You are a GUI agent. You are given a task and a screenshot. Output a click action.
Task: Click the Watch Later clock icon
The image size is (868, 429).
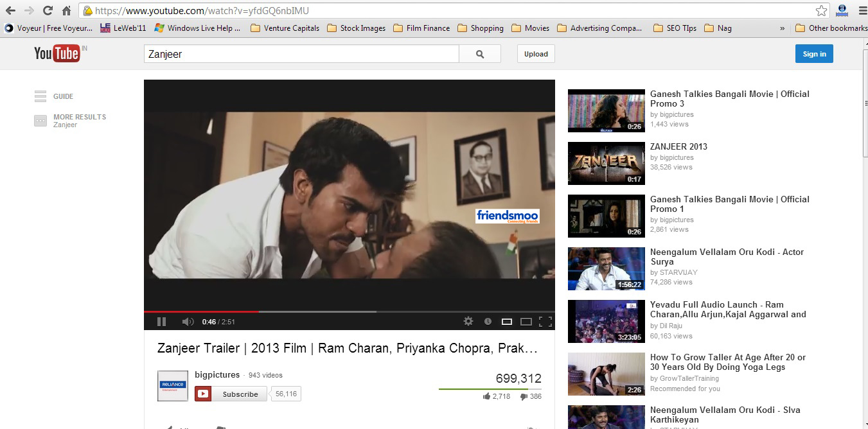pos(488,322)
